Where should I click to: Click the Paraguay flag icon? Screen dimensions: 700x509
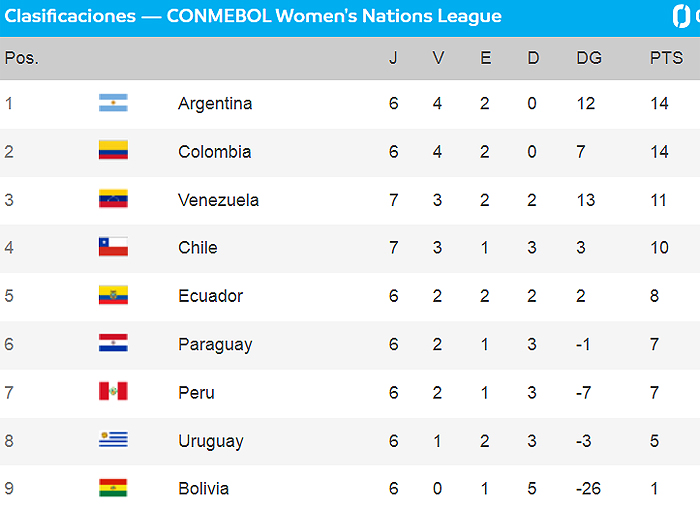[x=113, y=344]
